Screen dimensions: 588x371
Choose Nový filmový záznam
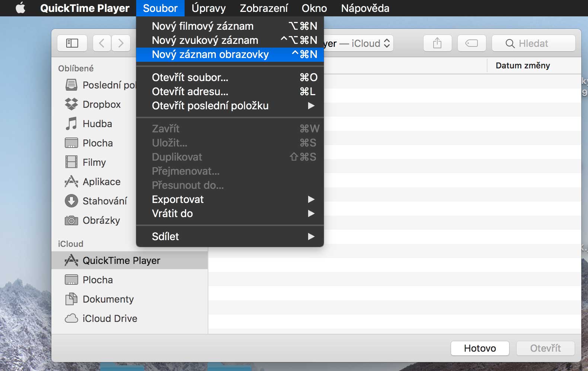[x=230, y=26]
